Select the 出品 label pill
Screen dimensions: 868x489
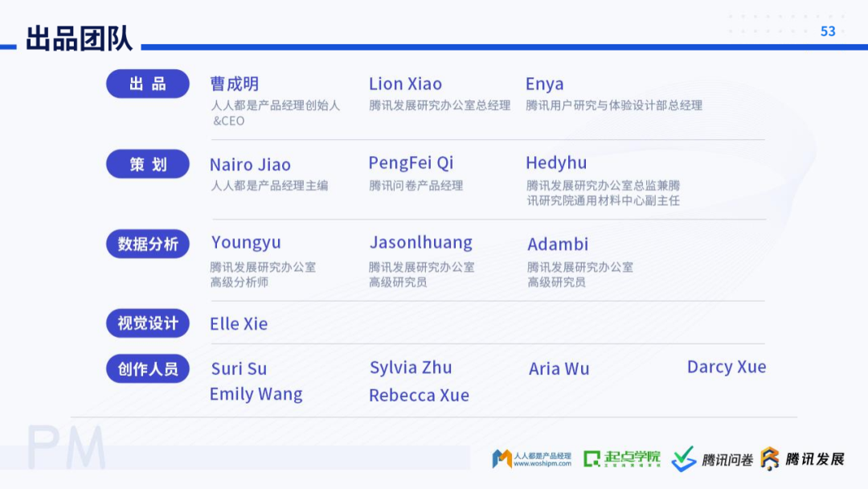[x=148, y=84]
